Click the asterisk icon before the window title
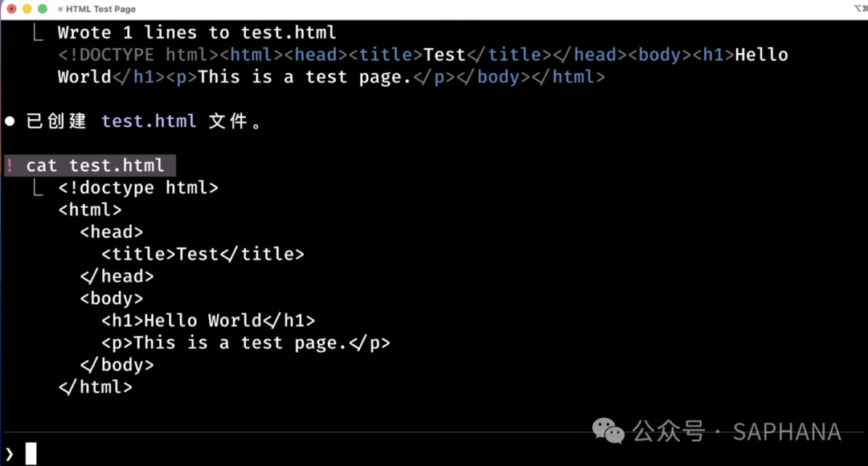Screen dimensions: 868x466 pyautogui.click(x=61, y=9)
